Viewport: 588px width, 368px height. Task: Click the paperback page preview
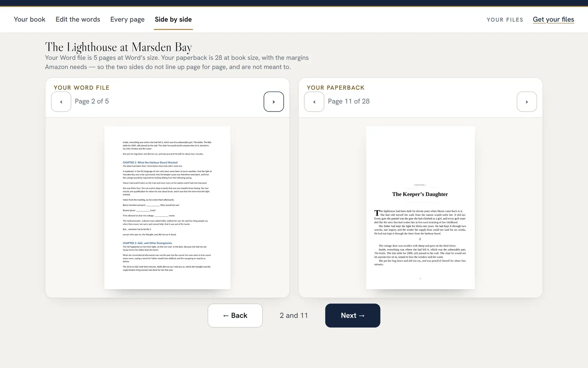420,208
